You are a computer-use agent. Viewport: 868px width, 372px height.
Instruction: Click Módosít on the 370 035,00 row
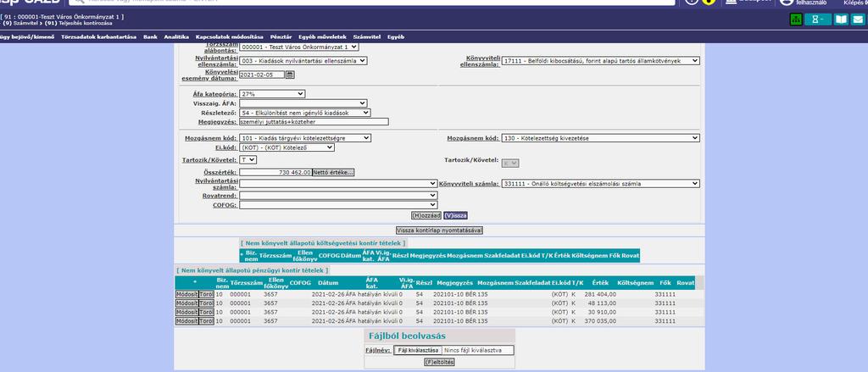[186, 321]
